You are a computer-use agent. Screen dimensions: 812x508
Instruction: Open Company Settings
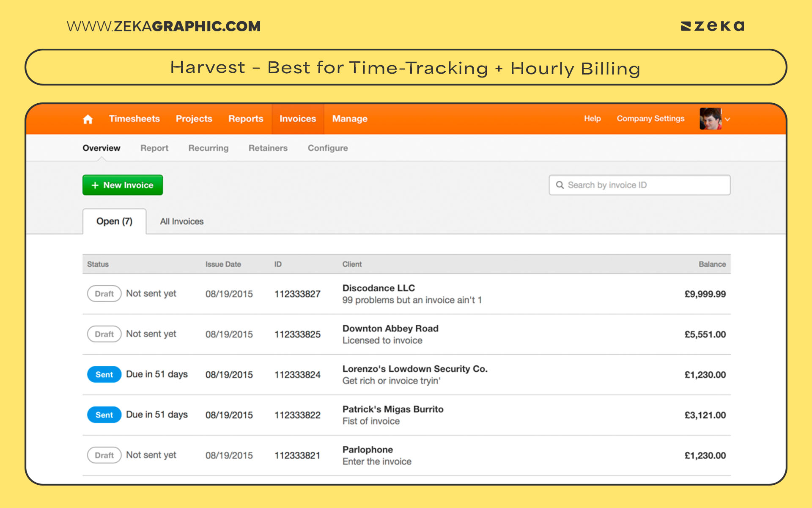coord(650,119)
